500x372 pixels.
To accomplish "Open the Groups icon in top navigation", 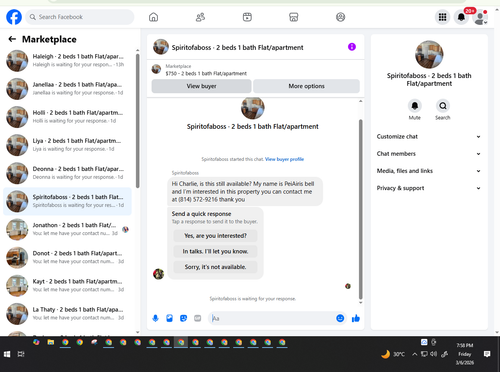I will pos(340,17).
